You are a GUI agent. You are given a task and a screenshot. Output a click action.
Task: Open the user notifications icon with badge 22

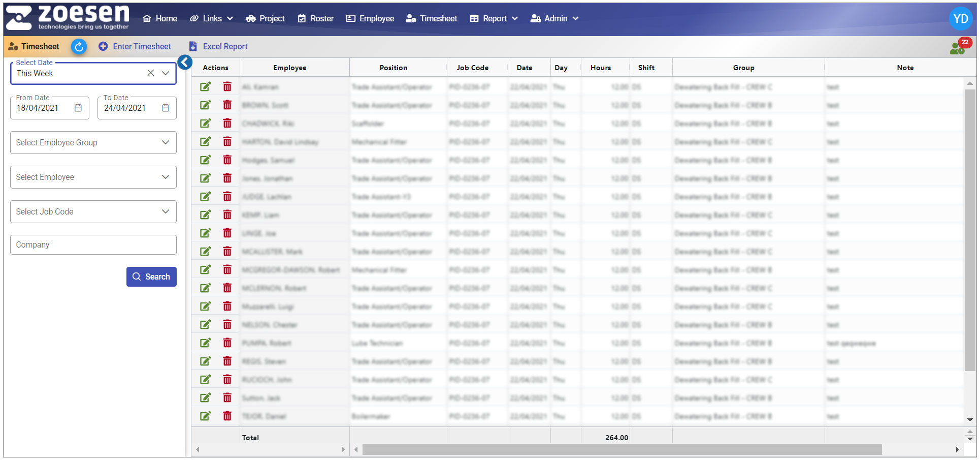(x=958, y=47)
